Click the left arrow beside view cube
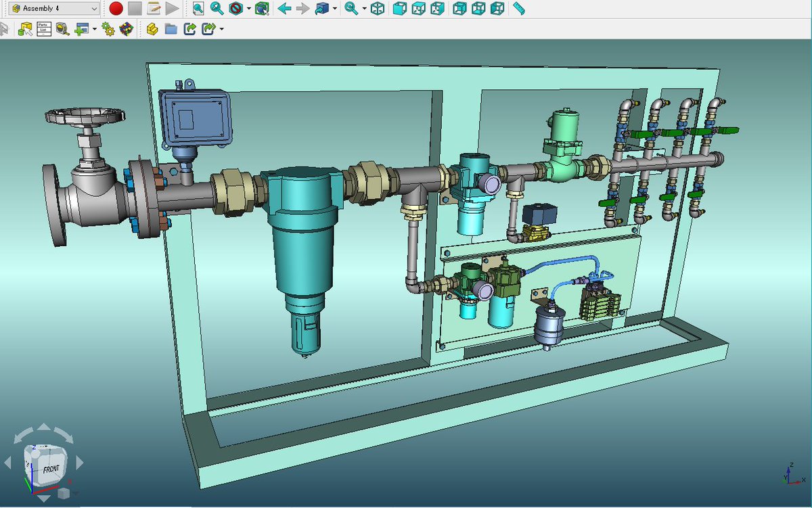 point(8,463)
